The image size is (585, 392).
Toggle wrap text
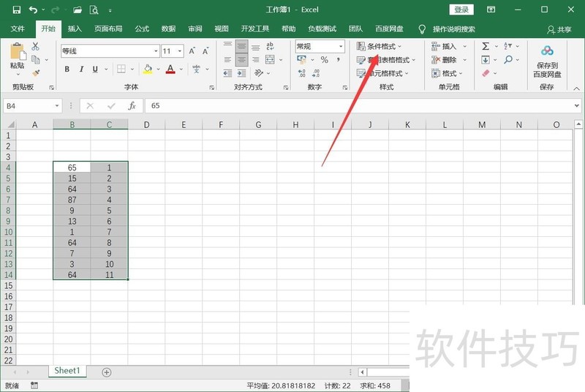pos(270,46)
